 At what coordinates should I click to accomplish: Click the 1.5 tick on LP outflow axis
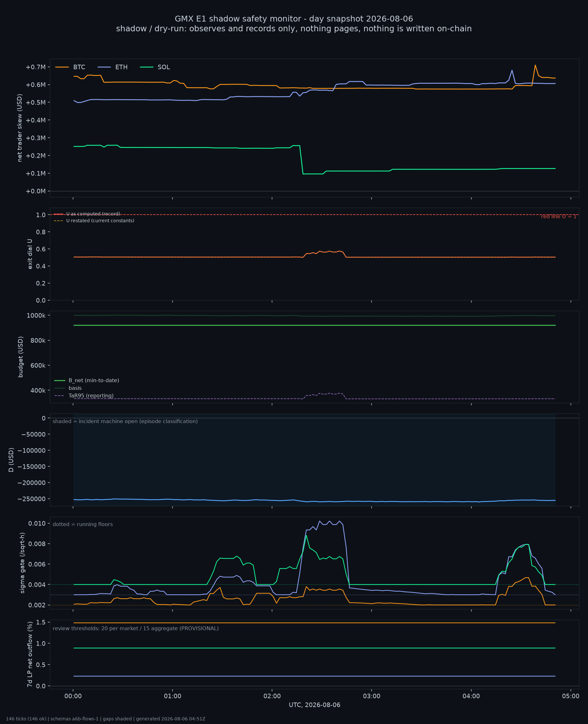(41, 623)
